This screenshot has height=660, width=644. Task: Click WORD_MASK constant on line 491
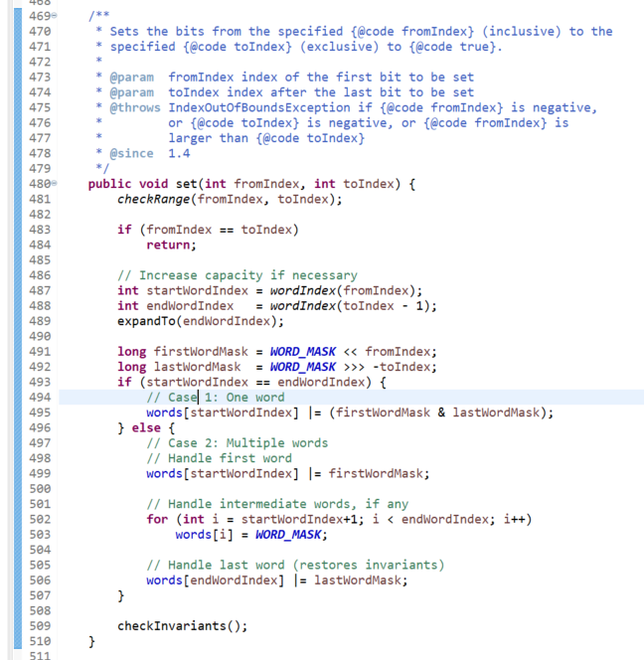[x=303, y=352]
